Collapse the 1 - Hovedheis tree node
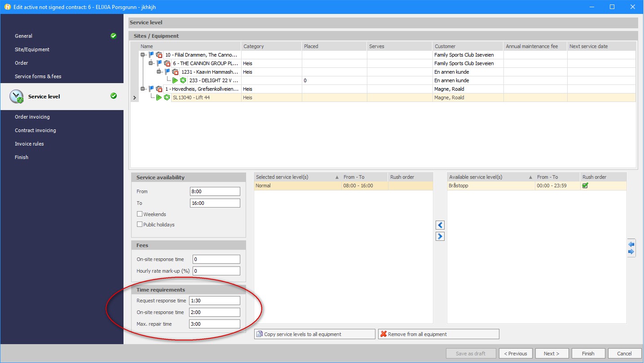The width and height of the screenshot is (644, 363). coord(143,89)
